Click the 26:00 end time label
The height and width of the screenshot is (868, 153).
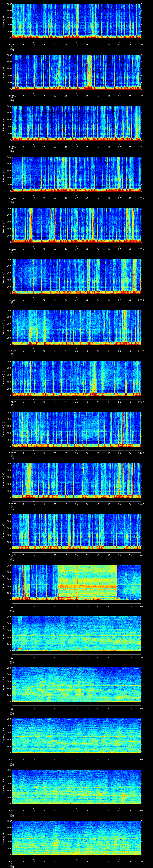coord(141,606)
